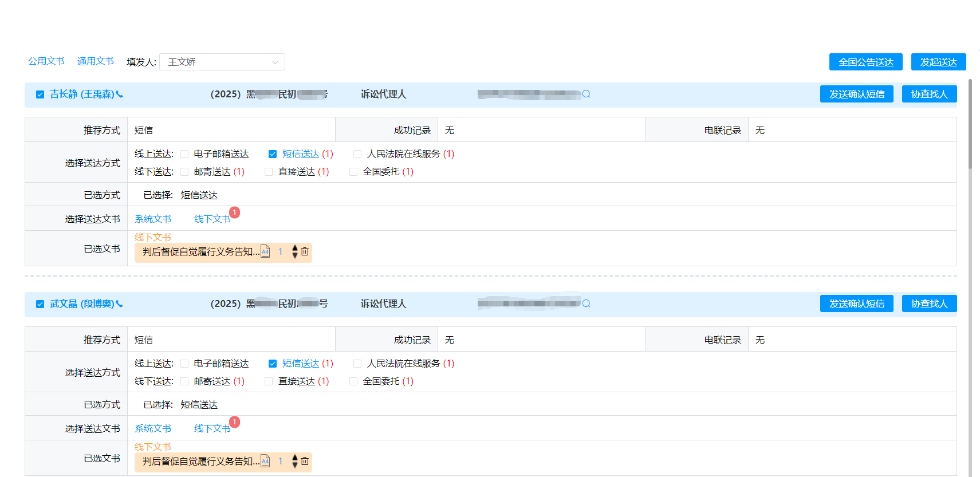Open the A4 document preview icon for 吉长静
Image resolution: width=980 pixels, height=477 pixels.
[x=265, y=252]
